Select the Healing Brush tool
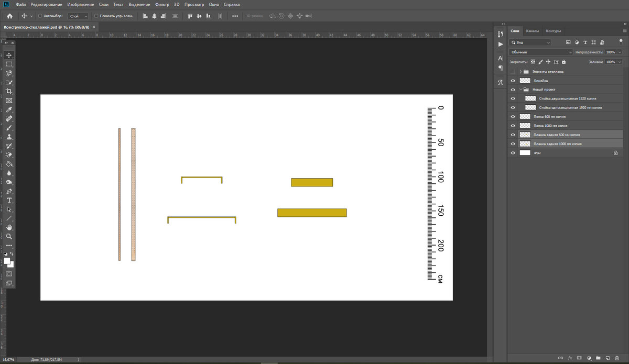The height and width of the screenshot is (364, 629). (x=9, y=119)
